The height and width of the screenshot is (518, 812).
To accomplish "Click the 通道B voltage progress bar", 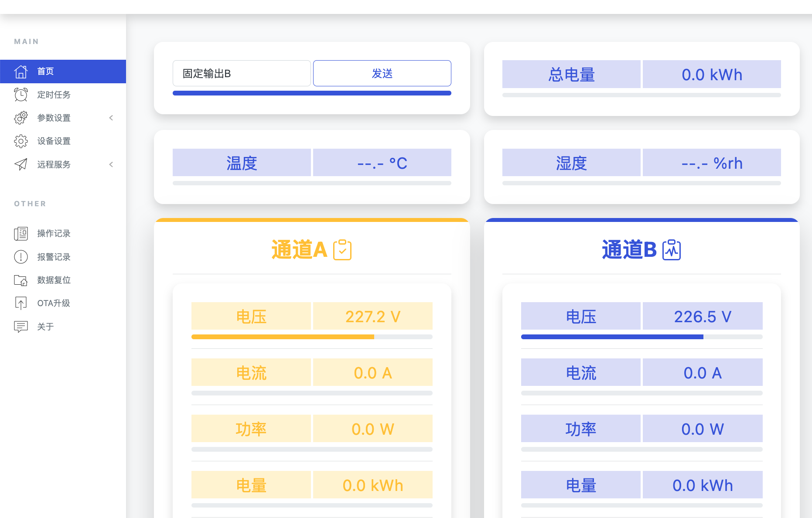I will coord(641,337).
